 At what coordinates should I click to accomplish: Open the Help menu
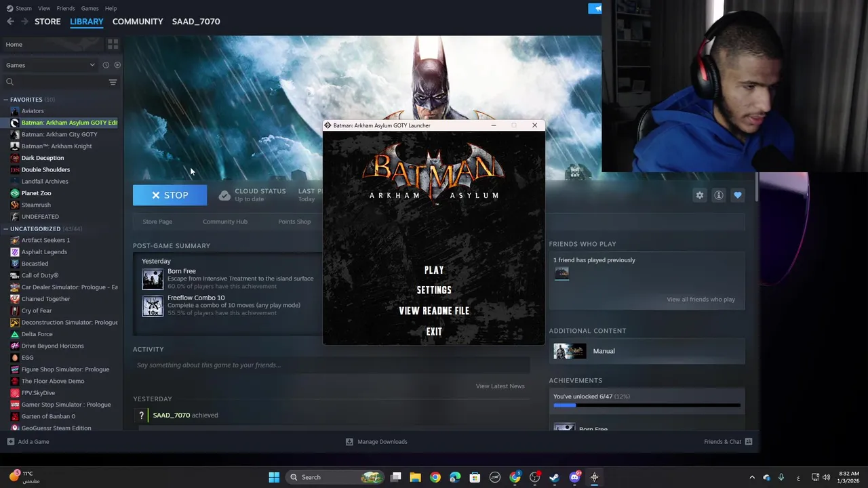(111, 8)
